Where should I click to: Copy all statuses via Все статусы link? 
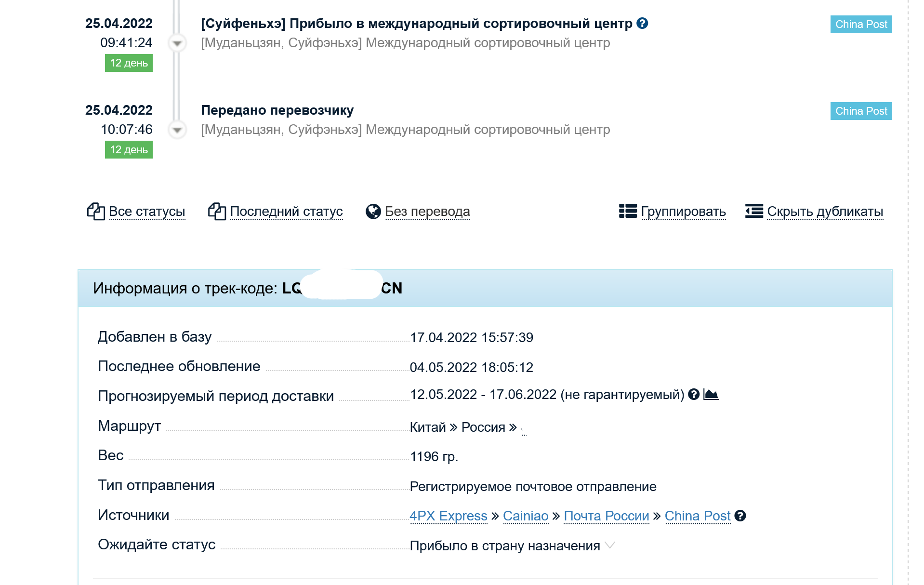point(147,211)
